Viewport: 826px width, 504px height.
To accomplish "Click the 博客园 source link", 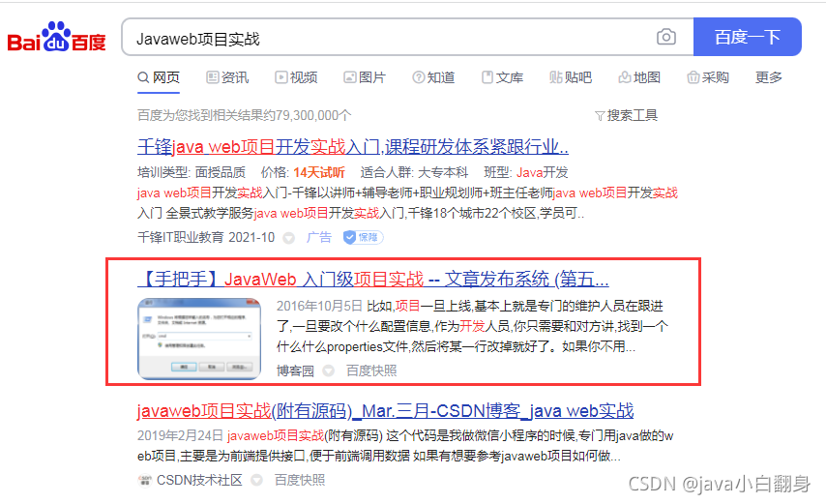I will (295, 371).
